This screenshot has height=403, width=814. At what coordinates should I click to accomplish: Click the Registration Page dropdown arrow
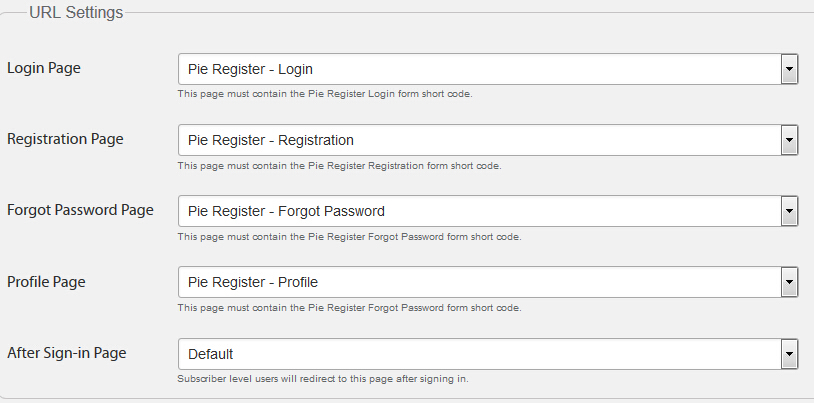click(789, 140)
